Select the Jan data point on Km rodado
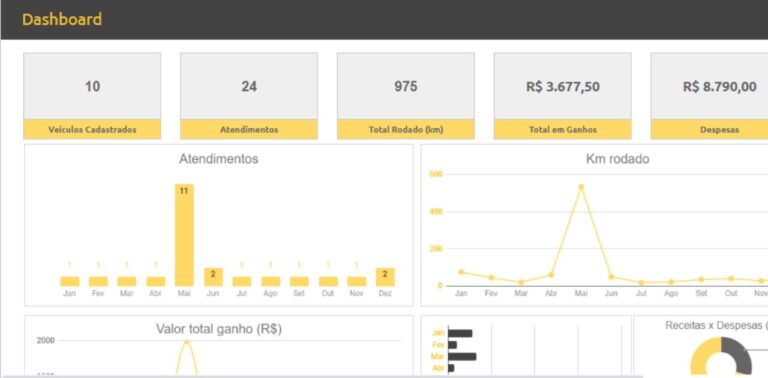The width and height of the screenshot is (768, 378). [461, 272]
